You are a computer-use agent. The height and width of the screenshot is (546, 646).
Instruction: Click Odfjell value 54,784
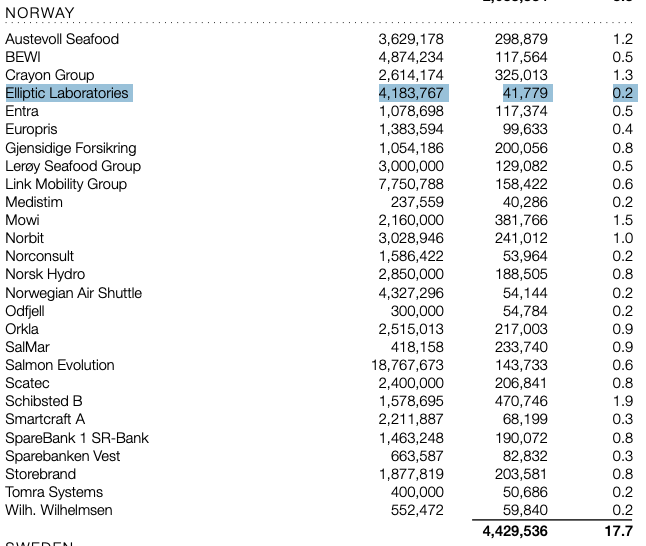point(525,311)
